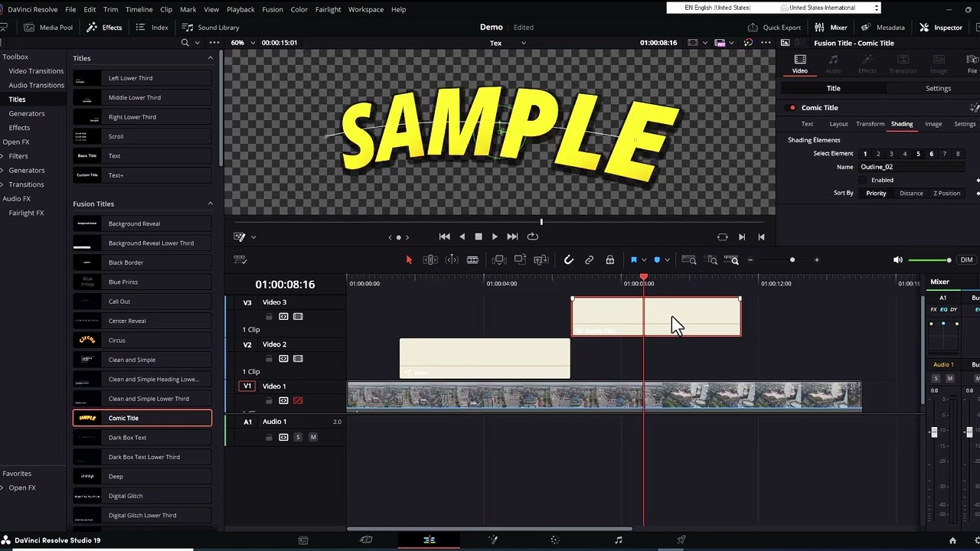This screenshot has height=551, width=980.
Task: Stop playback
Action: [x=479, y=237]
